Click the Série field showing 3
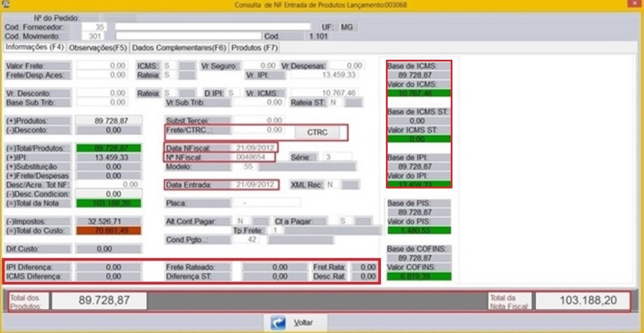This screenshot has height=333, width=644. pyautogui.click(x=337, y=157)
